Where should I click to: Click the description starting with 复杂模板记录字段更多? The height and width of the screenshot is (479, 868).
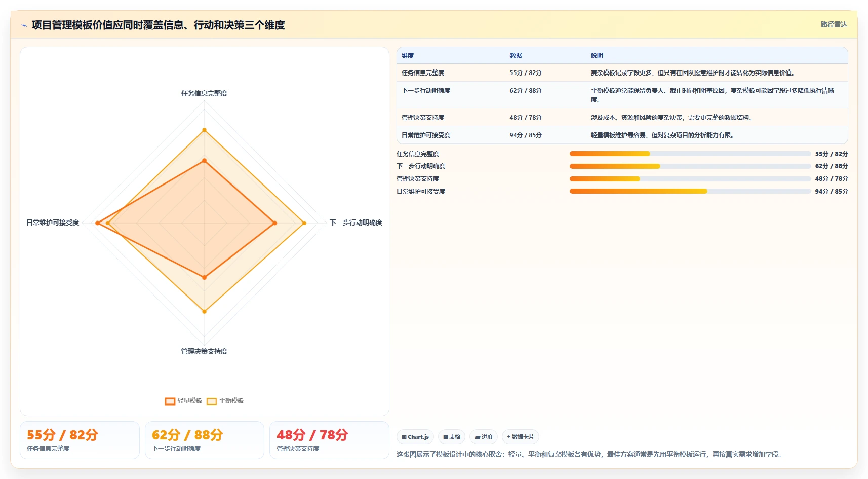[x=693, y=73]
